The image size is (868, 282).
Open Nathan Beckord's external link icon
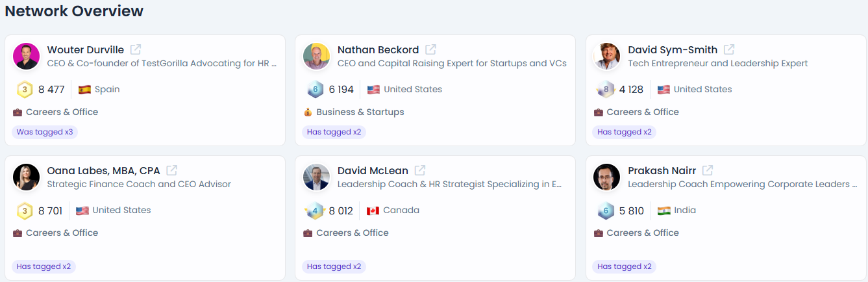pos(430,49)
